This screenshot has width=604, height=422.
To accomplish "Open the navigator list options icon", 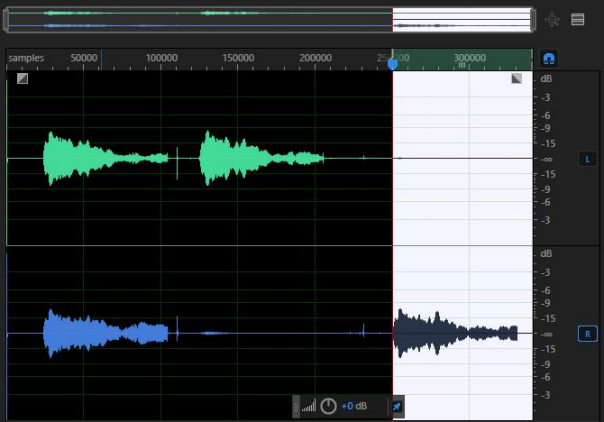I will (577, 19).
